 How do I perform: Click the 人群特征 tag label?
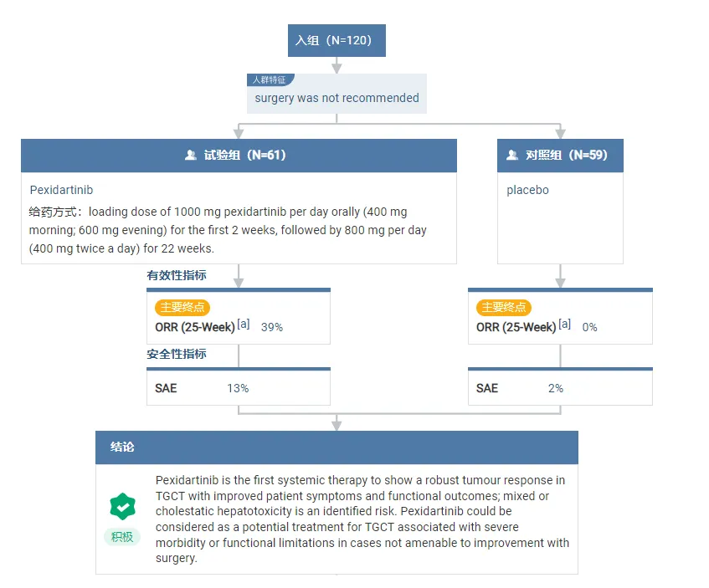tap(270, 80)
